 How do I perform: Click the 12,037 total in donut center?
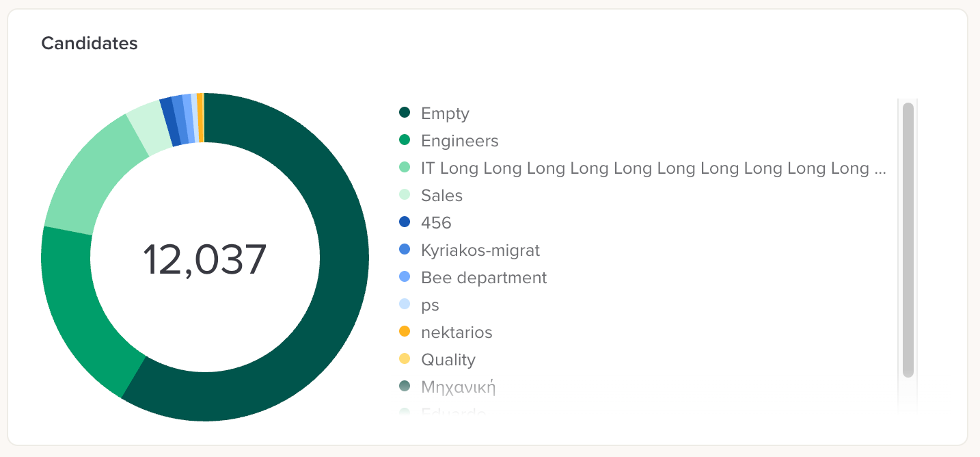pos(204,260)
